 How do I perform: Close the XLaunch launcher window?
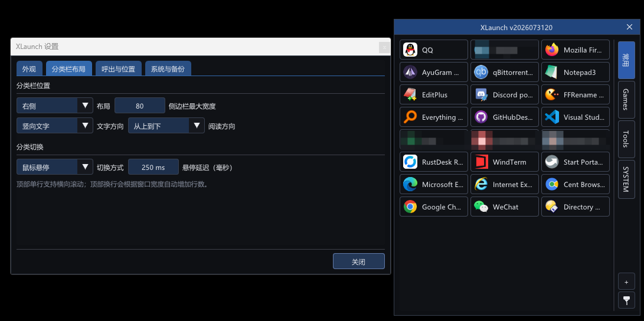pyautogui.click(x=629, y=27)
